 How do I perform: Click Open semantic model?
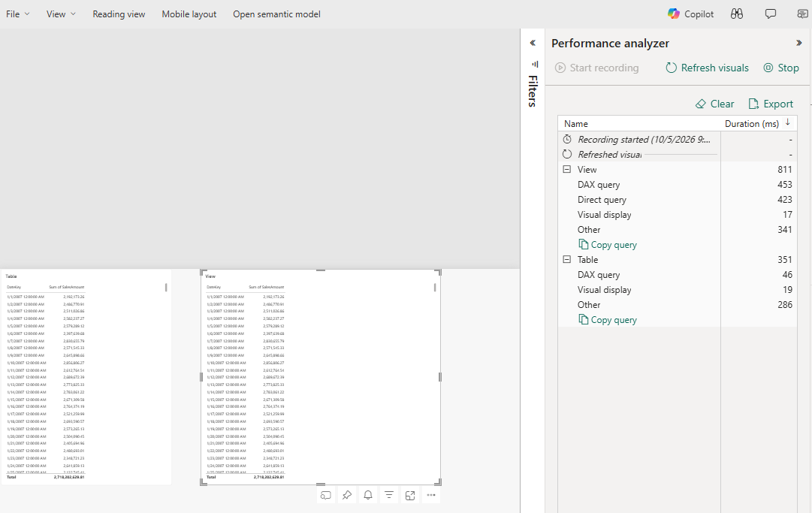pos(276,14)
